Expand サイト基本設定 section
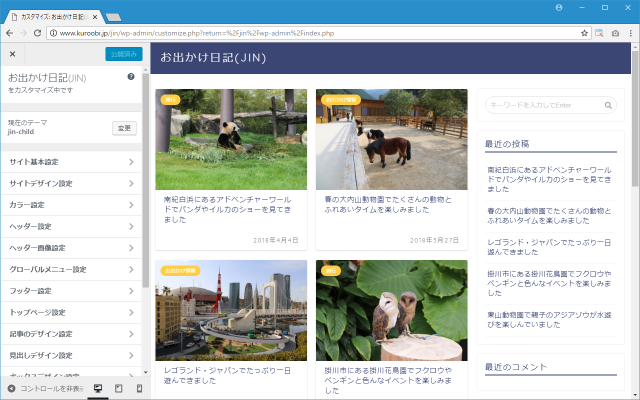The image size is (640, 400). pos(71,162)
